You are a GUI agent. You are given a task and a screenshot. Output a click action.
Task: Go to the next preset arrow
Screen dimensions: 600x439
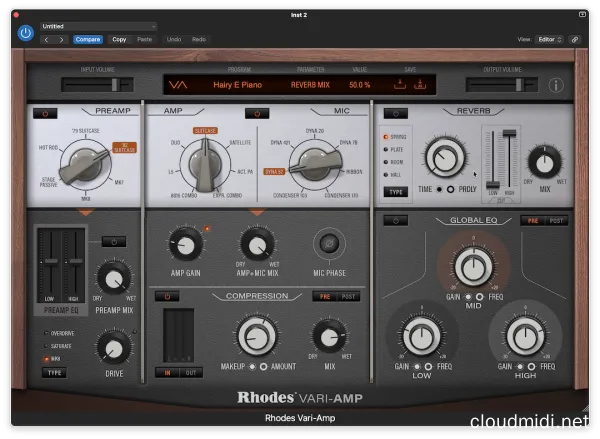(61, 39)
